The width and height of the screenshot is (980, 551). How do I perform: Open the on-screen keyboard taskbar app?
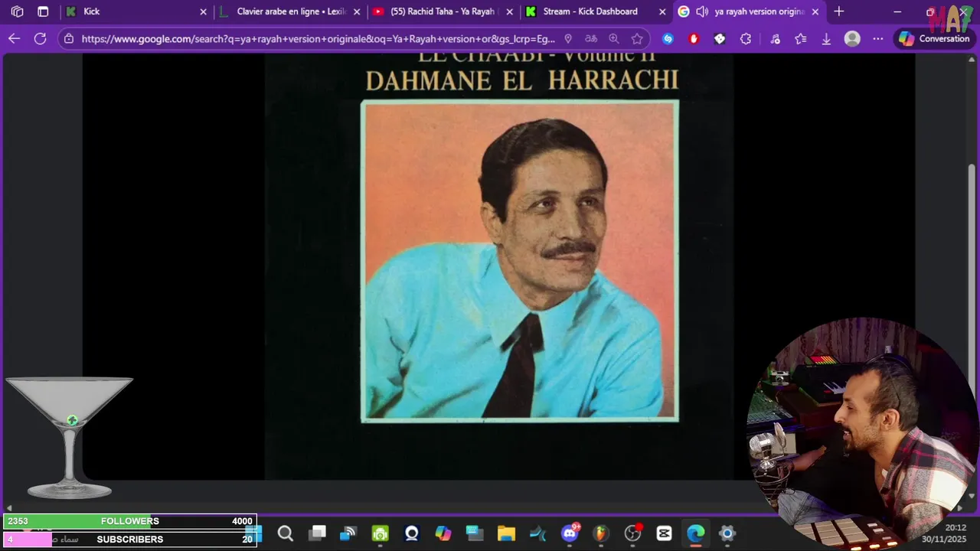(x=475, y=533)
